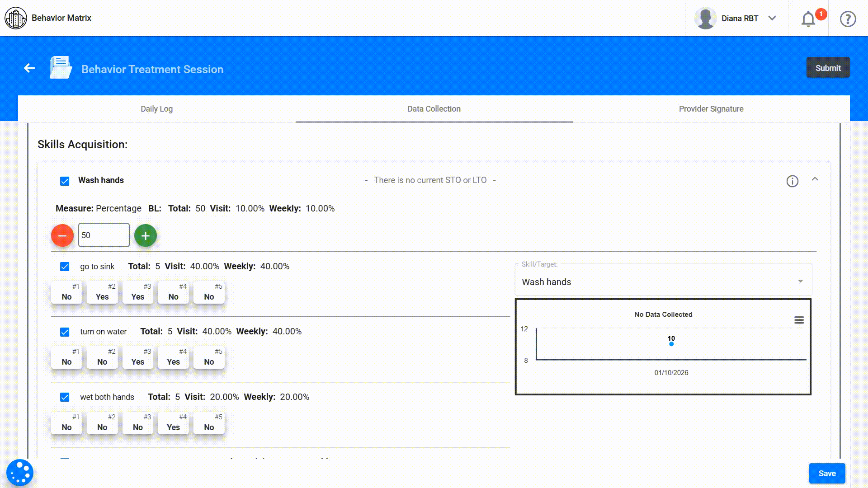
Task: Click the red minus decrement button
Action: (62, 235)
